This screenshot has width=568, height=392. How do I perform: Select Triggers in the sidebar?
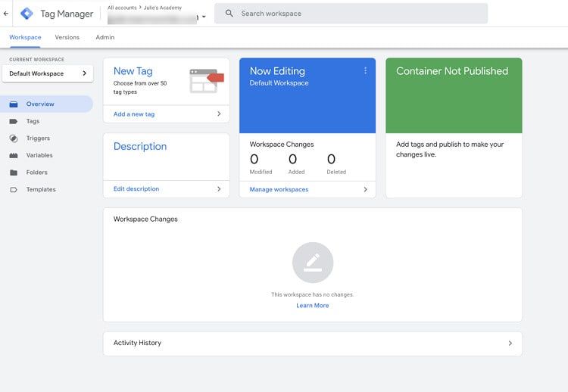point(46,138)
